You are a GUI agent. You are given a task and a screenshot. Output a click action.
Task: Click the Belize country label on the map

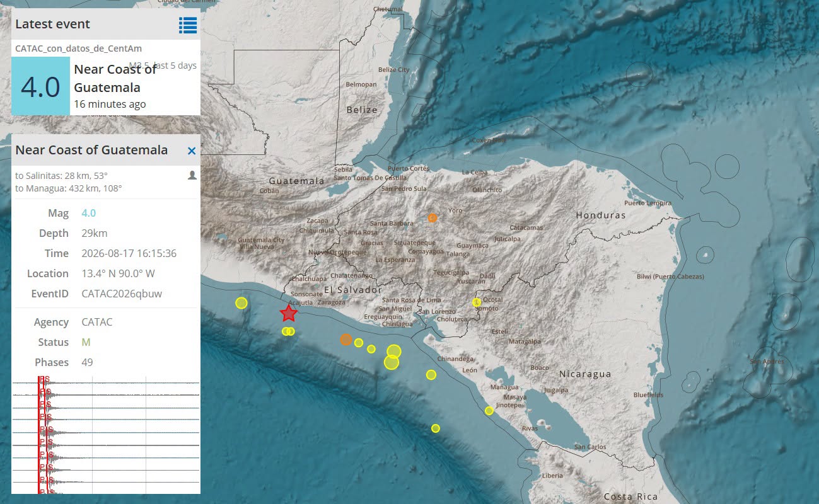pos(362,110)
